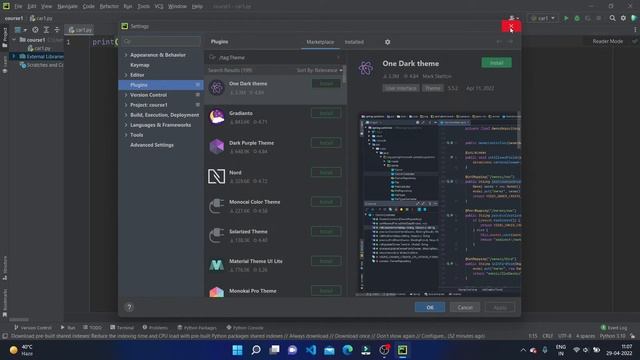This screenshot has height=360, width=640.
Task: Click the plugin list scrollbar
Action: coord(345,75)
